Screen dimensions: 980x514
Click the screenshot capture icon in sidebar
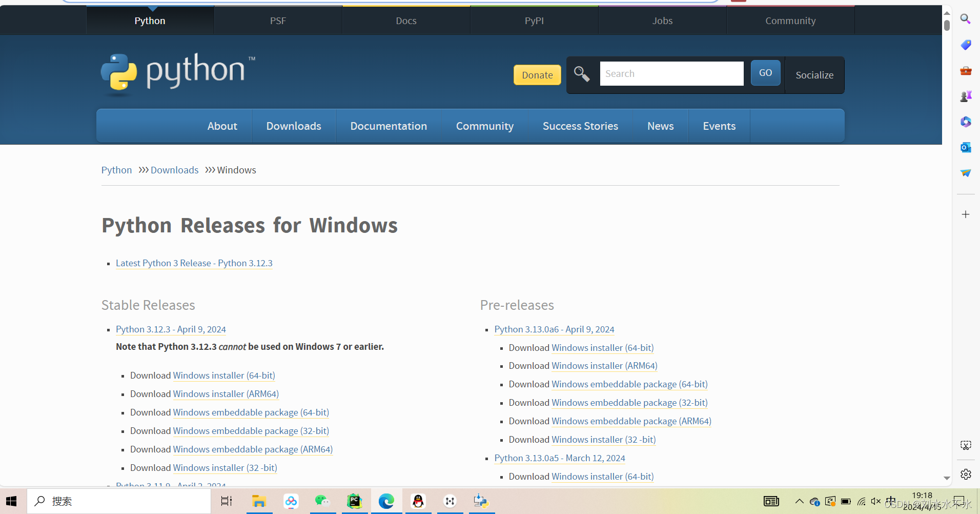(x=966, y=445)
